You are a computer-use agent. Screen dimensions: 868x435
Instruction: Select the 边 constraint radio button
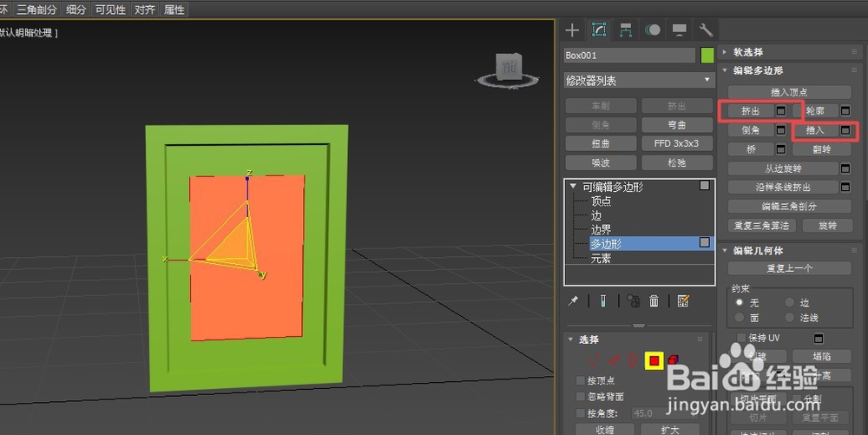point(790,302)
